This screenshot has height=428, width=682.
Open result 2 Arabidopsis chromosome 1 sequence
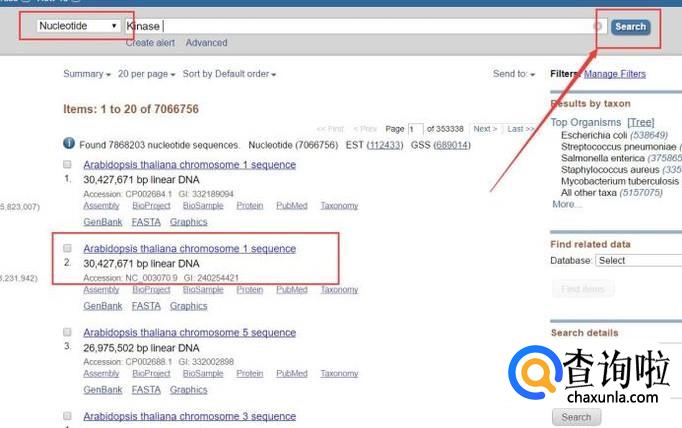(x=190, y=249)
